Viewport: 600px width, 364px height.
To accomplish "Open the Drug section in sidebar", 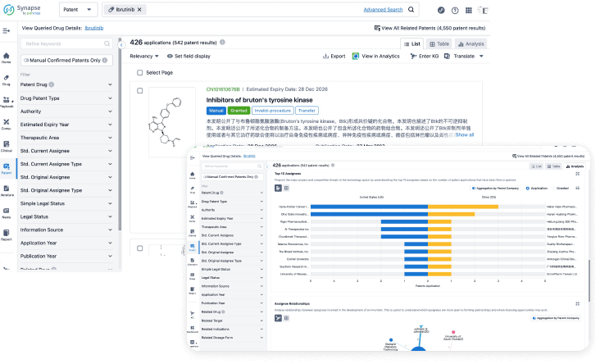I will pyautogui.click(x=7, y=80).
